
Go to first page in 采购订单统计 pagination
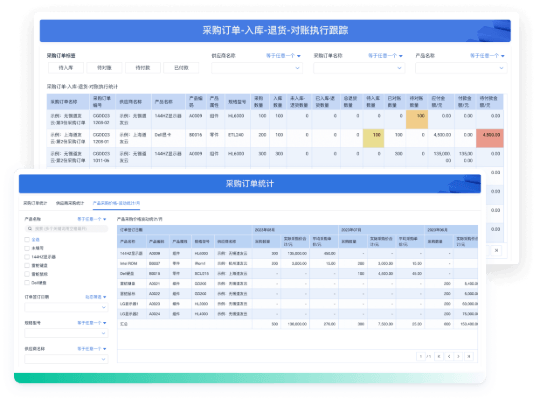(x=439, y=356)
